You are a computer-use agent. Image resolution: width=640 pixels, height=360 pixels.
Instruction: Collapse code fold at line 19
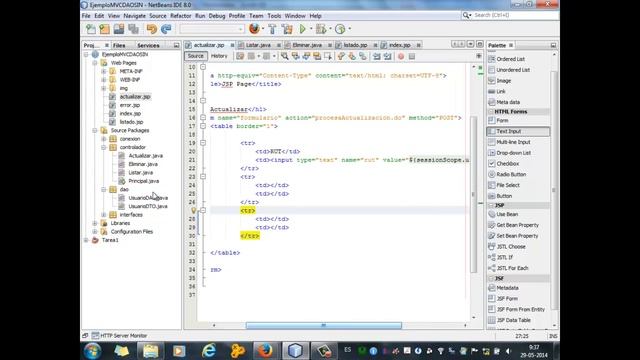click(203, 143)
